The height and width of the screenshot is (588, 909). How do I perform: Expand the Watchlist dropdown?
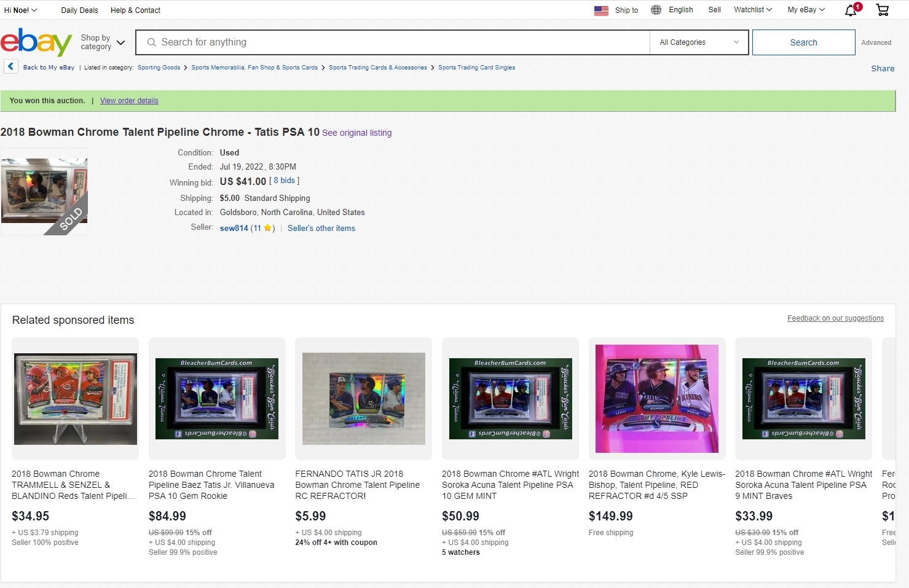pos(753,10)
